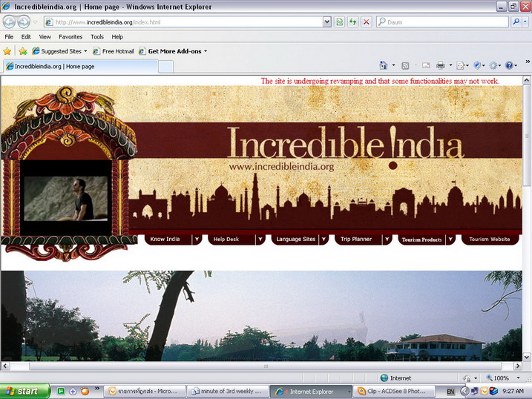Screen dimensions: 532x399
Task: Click the Trip Planner navigation button
Action: click(358, 239)
